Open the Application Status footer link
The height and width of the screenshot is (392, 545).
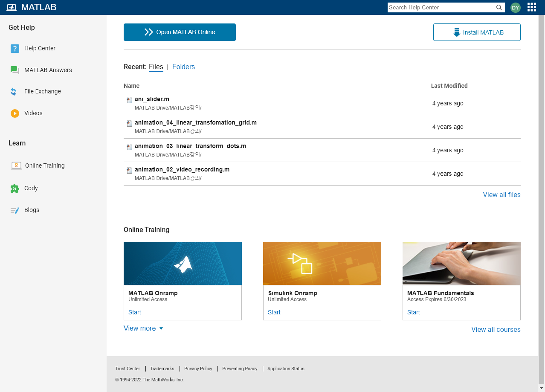tap(286, 369)
